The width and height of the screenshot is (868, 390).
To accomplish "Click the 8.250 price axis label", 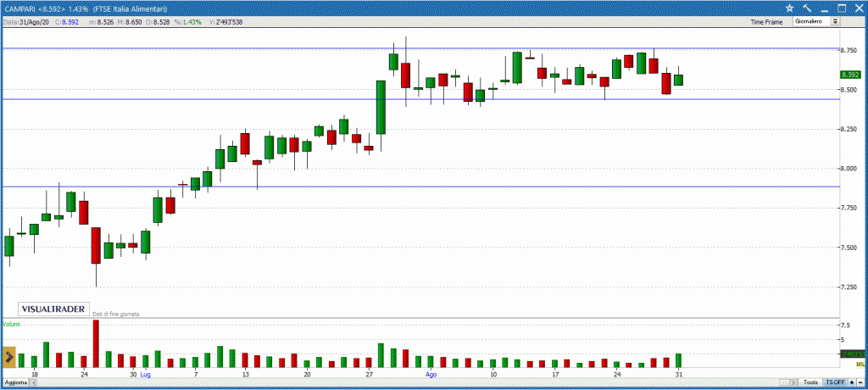I will (848, 129).
